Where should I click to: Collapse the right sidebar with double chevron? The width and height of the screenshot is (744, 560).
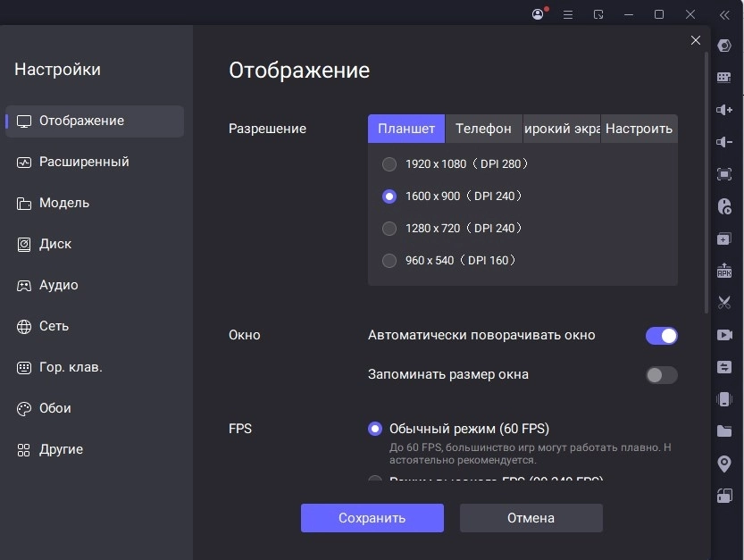pos(724,14)
